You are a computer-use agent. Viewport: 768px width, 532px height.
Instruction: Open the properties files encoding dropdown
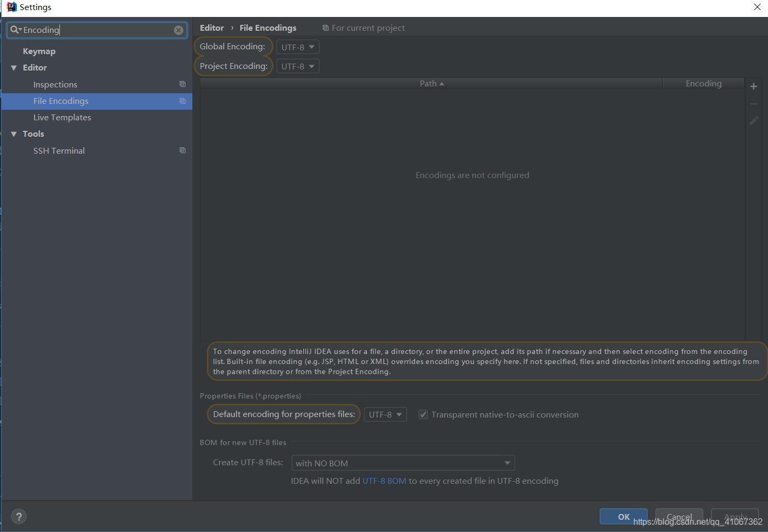[x=385, y=414]
